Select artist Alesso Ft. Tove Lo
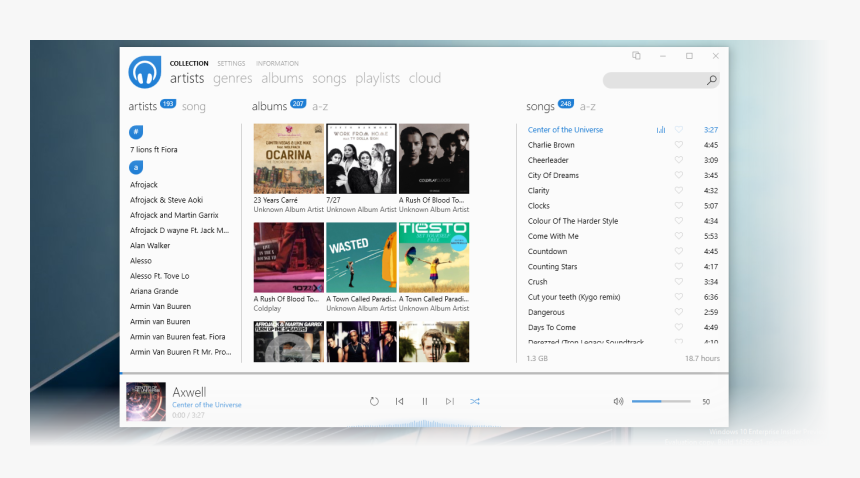 [x=160, y=276]
